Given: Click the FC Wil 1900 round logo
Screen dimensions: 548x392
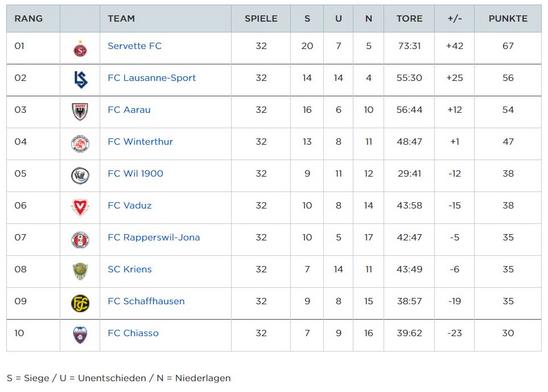Looking at the screenshot, I should coord(80,175).
